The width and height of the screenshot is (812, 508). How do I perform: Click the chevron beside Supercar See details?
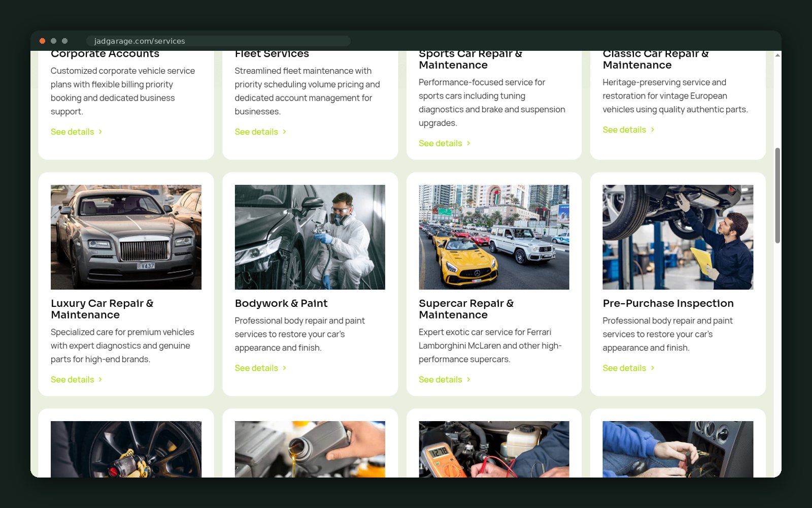[x=468, y=379]
